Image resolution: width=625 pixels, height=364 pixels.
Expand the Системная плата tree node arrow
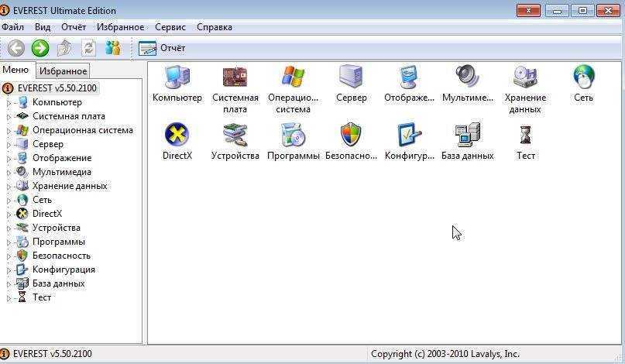9,117
